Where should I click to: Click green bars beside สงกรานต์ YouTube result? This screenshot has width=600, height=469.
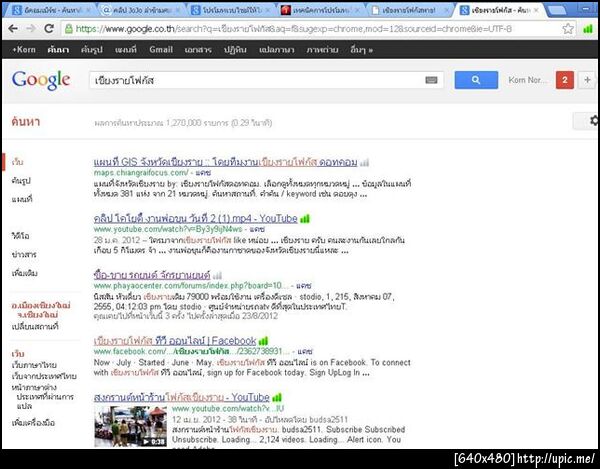[277, 397]
